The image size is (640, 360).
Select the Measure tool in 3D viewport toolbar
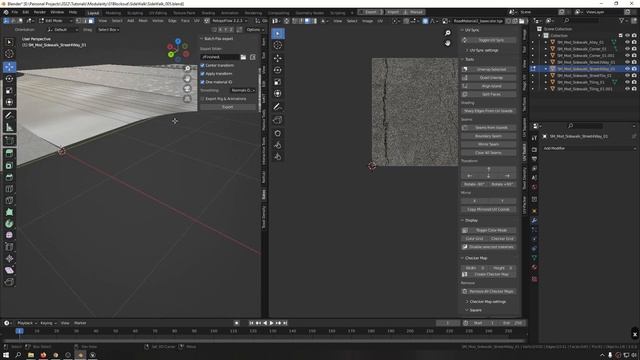[9, 127]
